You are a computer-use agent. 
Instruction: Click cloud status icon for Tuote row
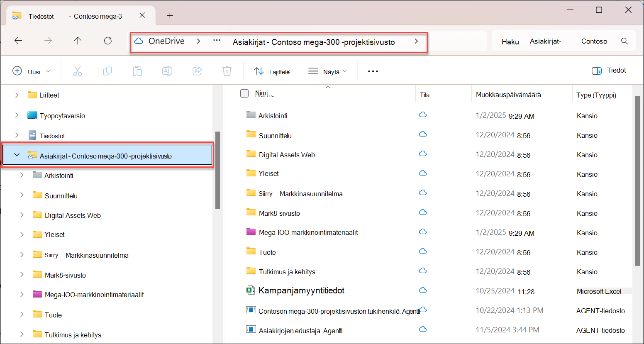[x=423, y=251]
